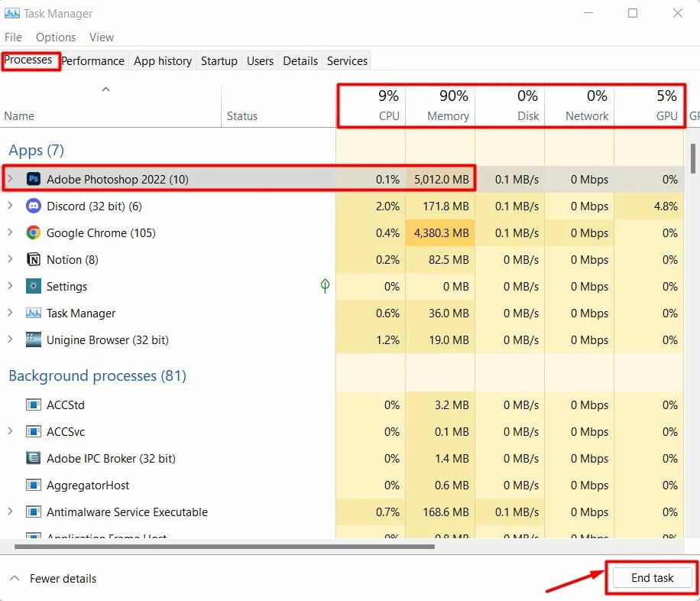Sort processes by CPU column

tap(371, 106)
